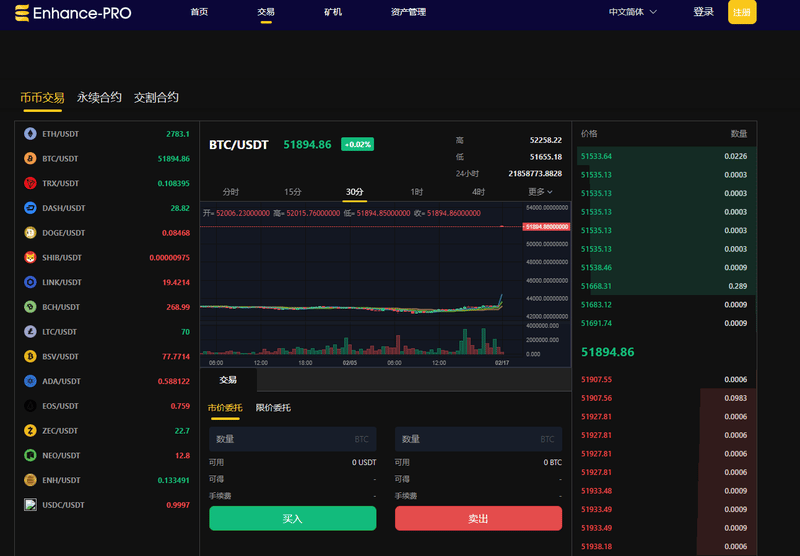Click the 24小时 volume 21858773.8828
The width and height of the screenshot is (800, 556).
pyautogui.click(x=535, y=173)
